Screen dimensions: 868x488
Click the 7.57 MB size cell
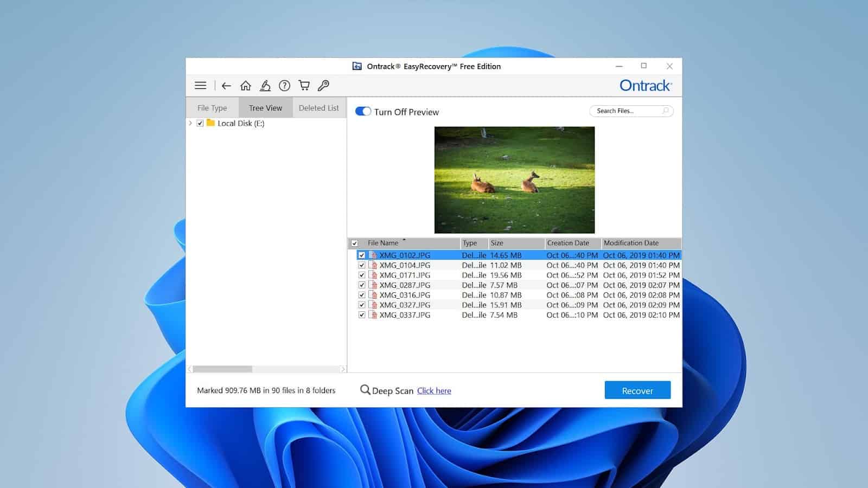[503, 285]
